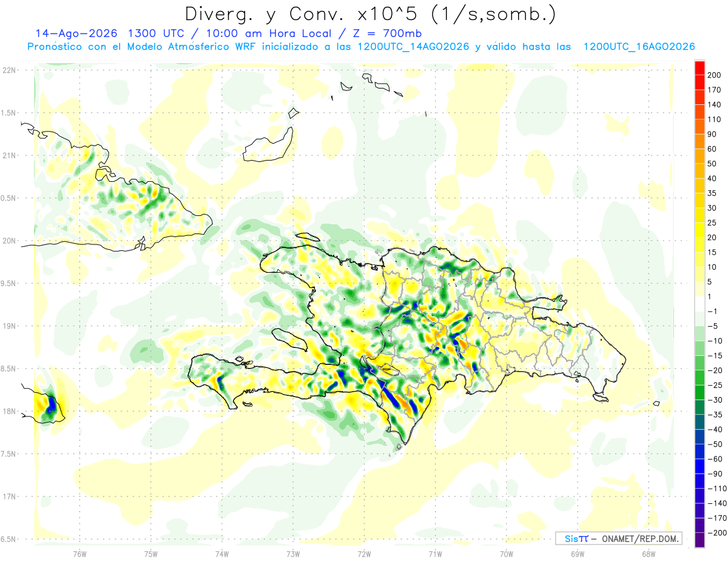Click the '68W' longitude label
The image size is (728, 562).
pyautogui.click(x=648, y=554)
